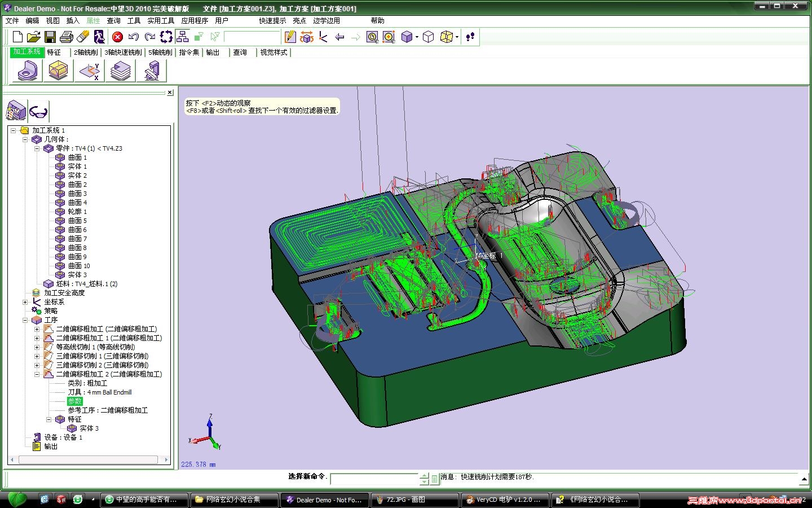Collapse the 工序 tree node
Image resolution: width=812 pixels, height=508 pixels.
(25, 320)
